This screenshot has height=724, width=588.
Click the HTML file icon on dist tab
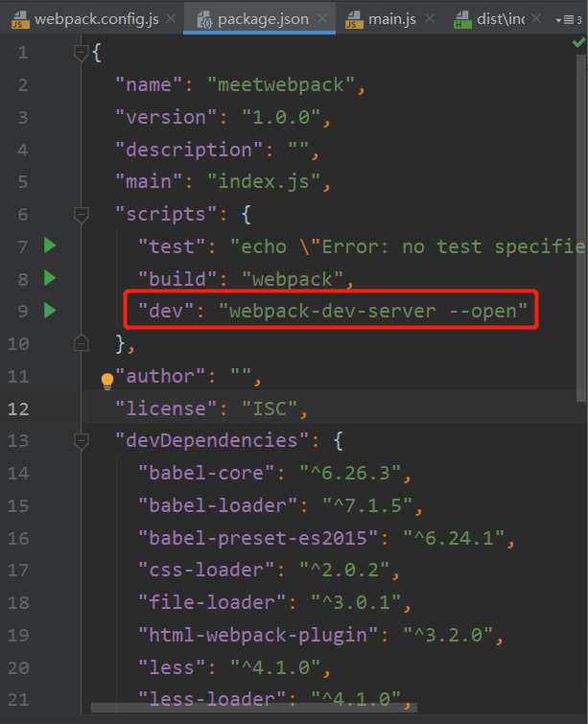pos(463,20)
